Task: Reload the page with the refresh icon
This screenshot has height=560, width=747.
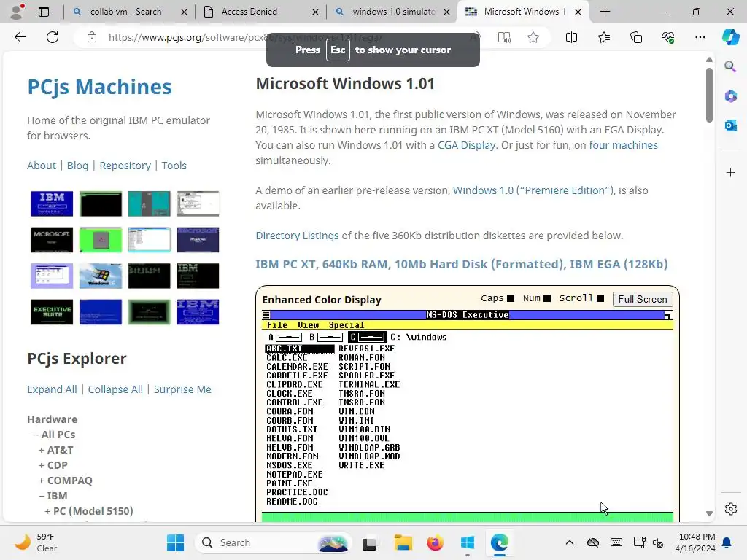Action: tap(53, 37)
